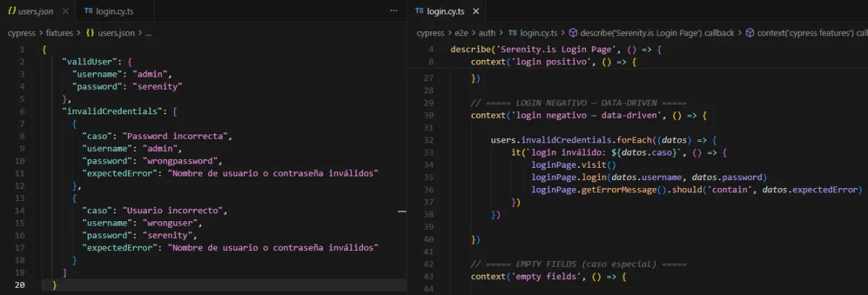Click line number 43 in login.cy.ts gutter

[427, 277]
